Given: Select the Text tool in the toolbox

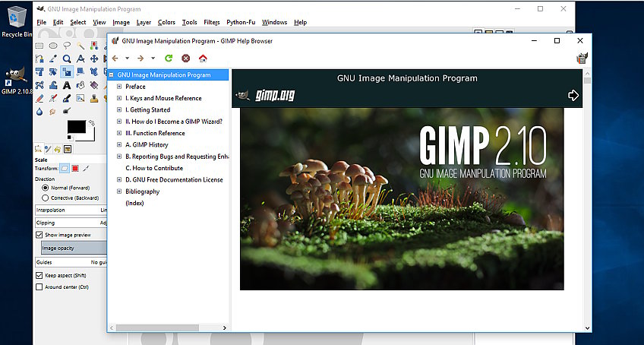Looking at the screenshot, I should click(x=67, y=85).
